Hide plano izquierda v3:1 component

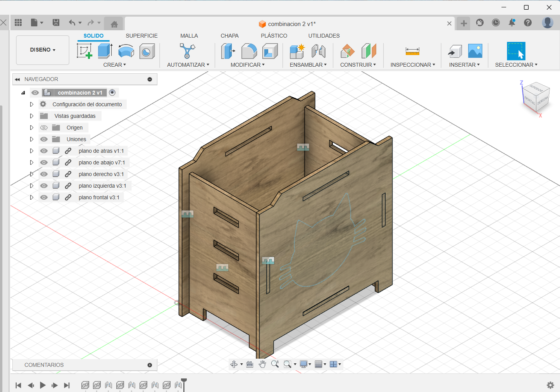click(44, 186)
